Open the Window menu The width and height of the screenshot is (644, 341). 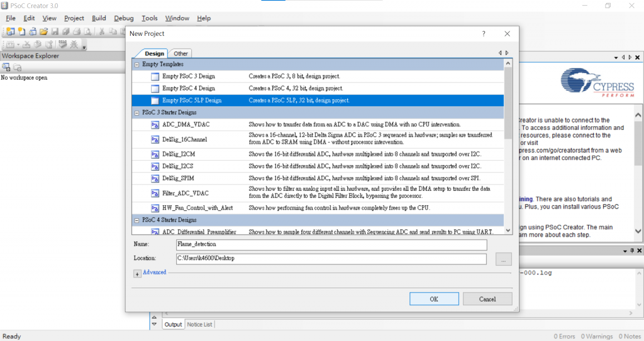(x=177, y=18)
